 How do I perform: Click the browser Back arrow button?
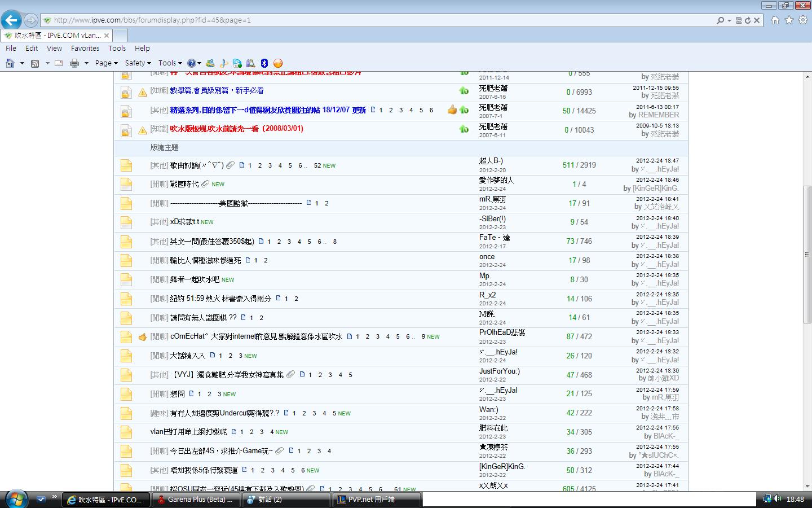[x=11, y=20]
